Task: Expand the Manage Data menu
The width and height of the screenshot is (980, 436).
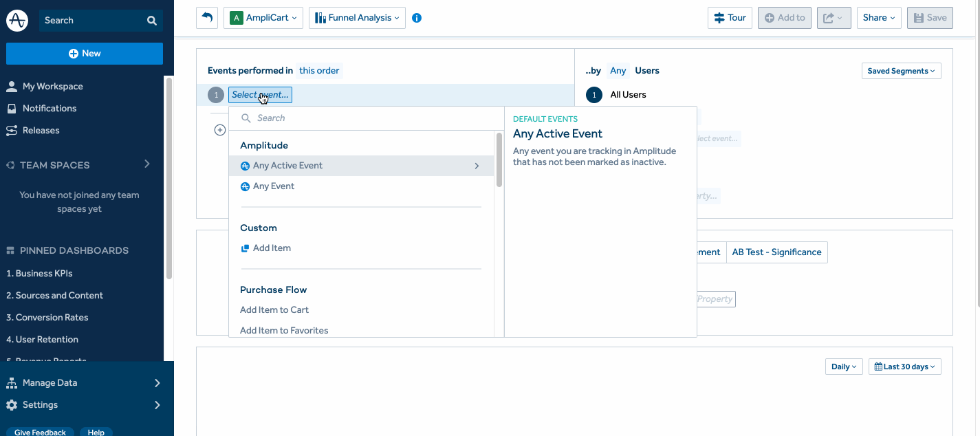Action: 157,383
